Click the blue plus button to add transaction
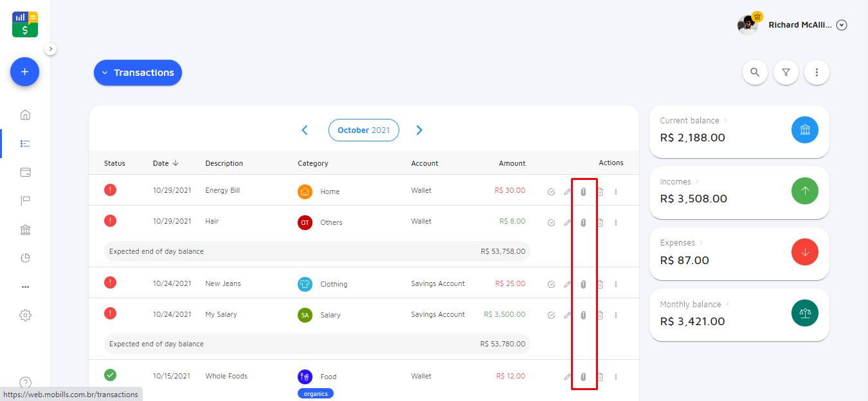Viewport: 868px width, 401px height. [x=24, y=71]
